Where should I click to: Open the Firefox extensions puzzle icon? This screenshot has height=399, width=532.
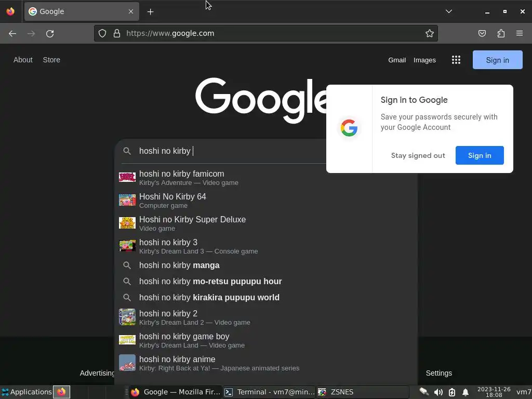[501, 33]
